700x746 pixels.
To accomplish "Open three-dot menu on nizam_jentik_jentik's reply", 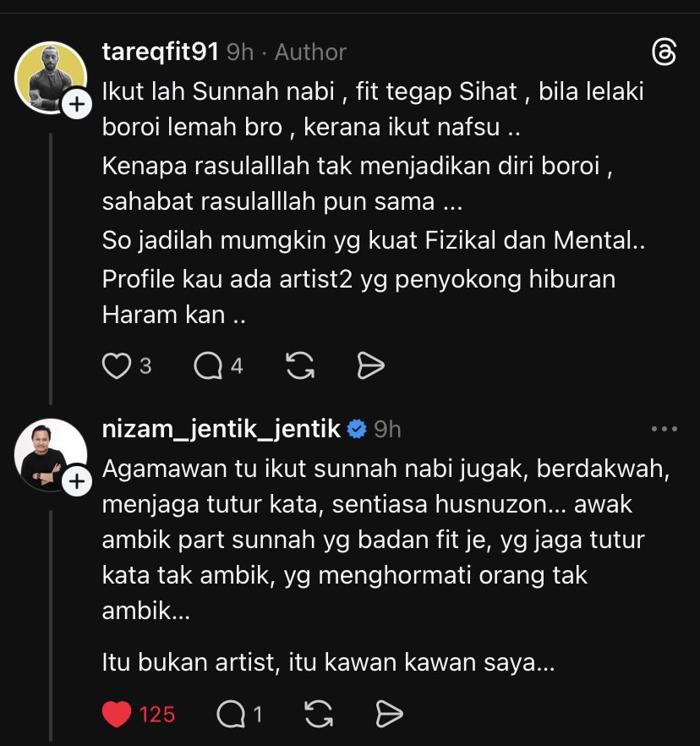I will [664, 430].
